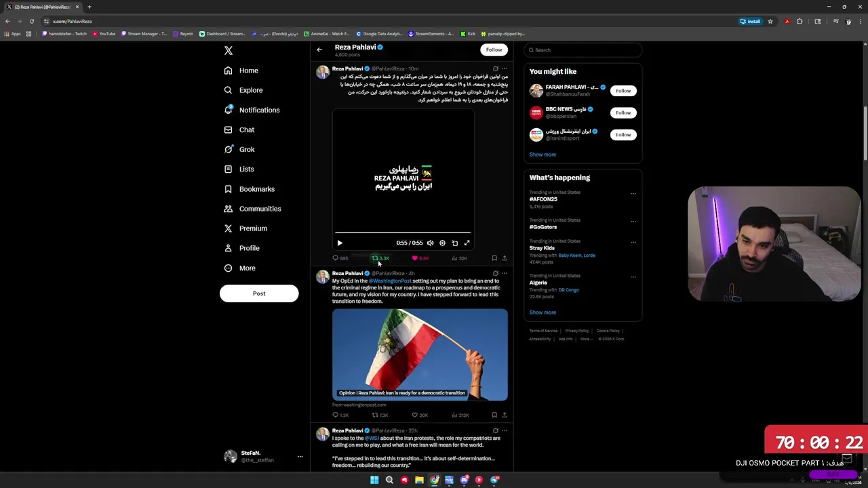
Task: Open options for Algeria trend
Action: click(633, 277)
